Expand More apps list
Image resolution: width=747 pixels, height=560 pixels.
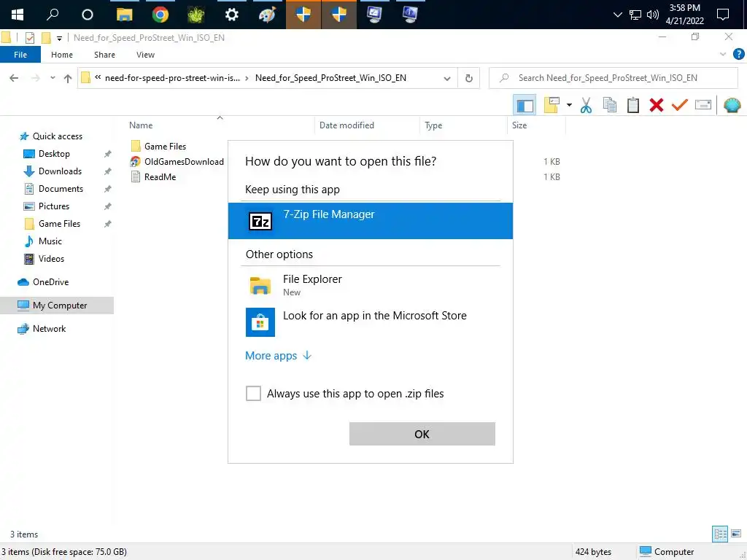pos(278,356)
